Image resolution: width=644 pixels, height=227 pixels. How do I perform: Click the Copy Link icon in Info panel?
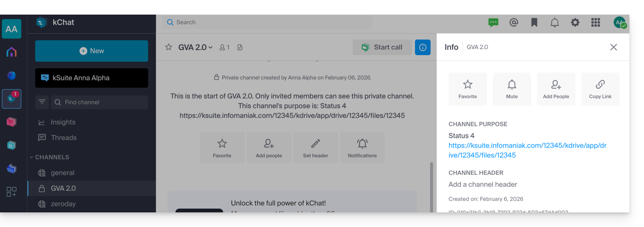click(x=600, y=89)
